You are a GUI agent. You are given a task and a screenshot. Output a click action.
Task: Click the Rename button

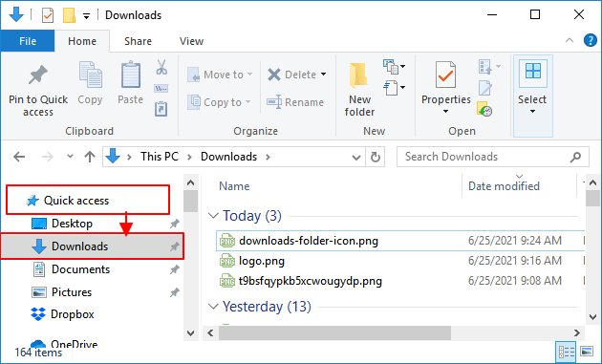point(295,102)
